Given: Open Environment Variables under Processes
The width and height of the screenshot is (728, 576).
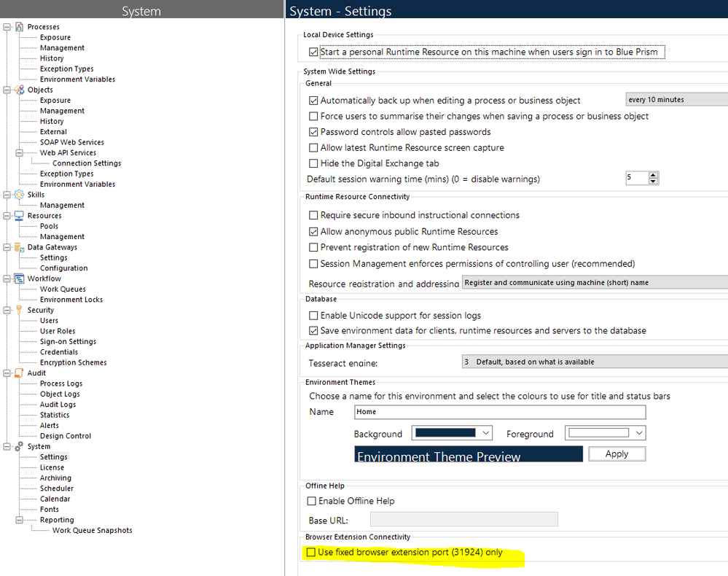Looking at the screenshot, I should click(77, 79).
